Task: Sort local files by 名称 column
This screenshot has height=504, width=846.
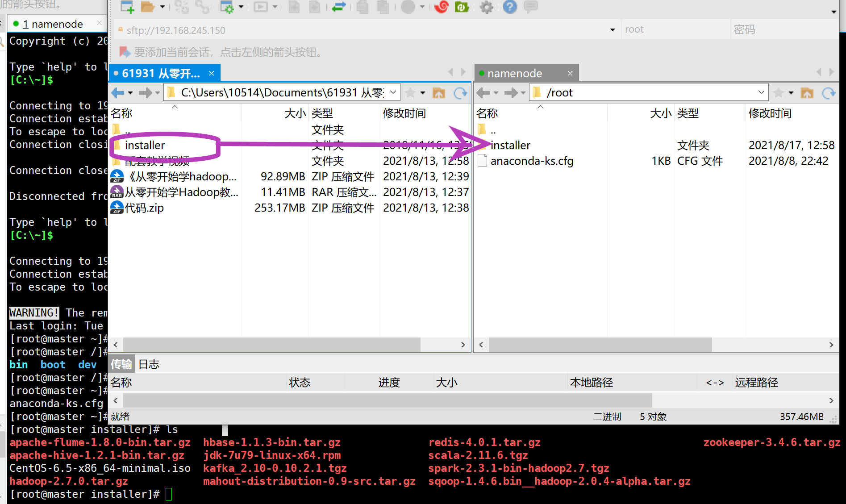Action: [x=175, y=113]
